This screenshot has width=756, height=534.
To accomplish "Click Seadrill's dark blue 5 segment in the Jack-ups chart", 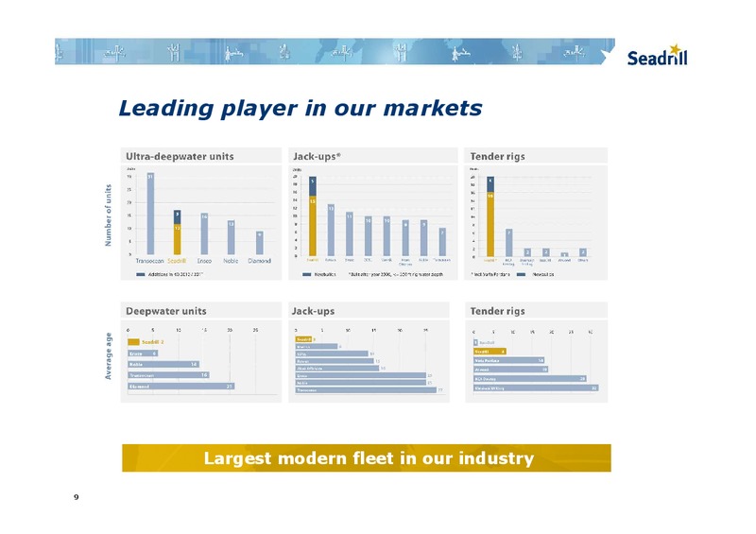I will click(x=313, y=186).
